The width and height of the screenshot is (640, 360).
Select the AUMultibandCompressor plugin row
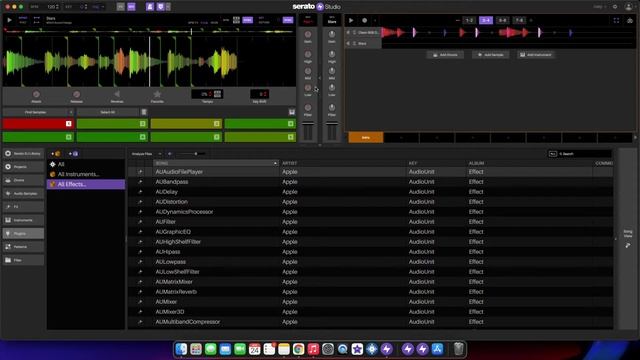coord(370,322)
